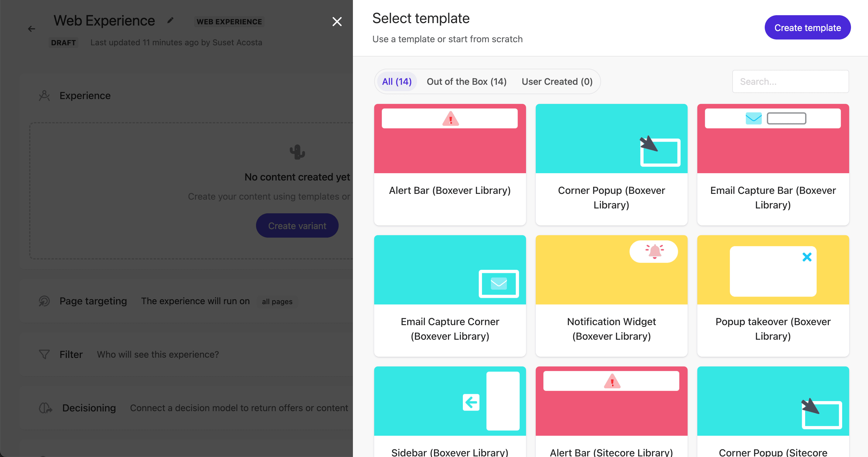
Task: Click the 'Alert Bar (Boxever Library)' title text
Action: [x=450, y=191]
